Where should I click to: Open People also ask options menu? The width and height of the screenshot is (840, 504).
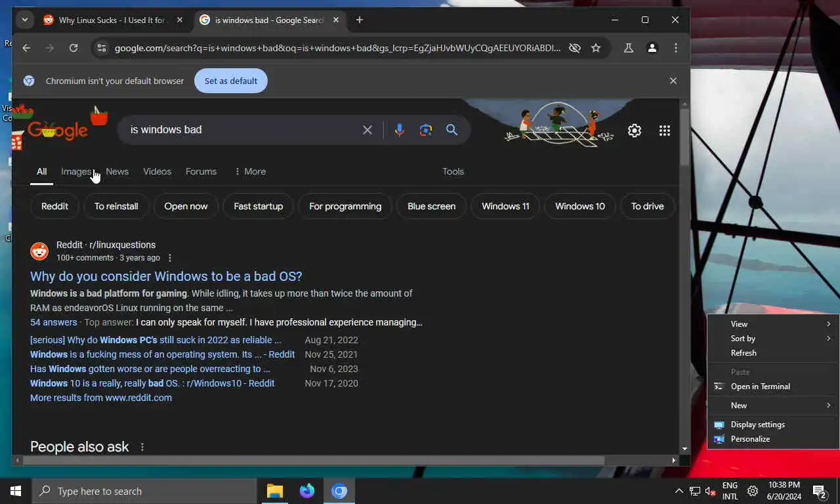(142, 447)
